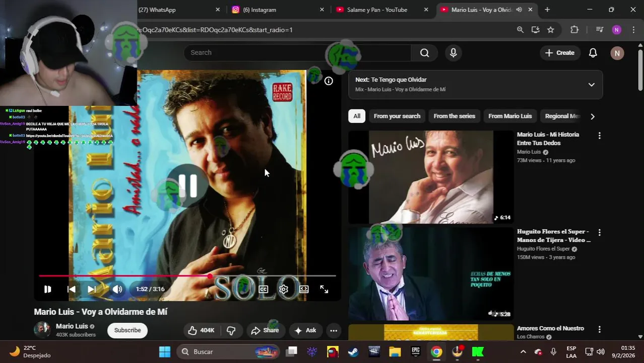
Task: Open File Explorer from the taskbar
Action: 395,351
